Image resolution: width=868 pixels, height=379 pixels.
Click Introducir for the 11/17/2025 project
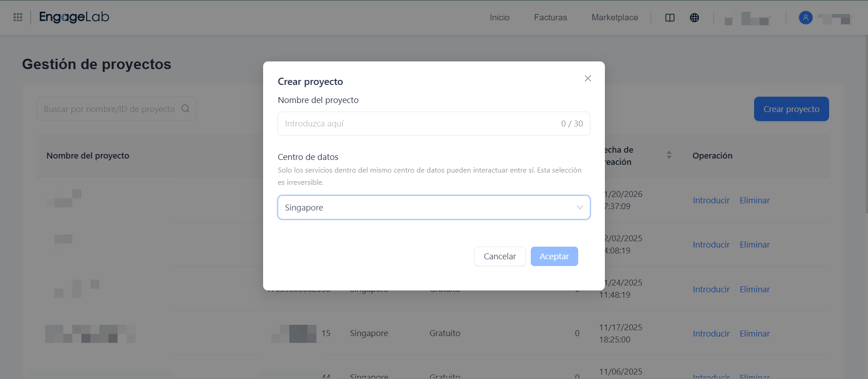tap(711, 334)
